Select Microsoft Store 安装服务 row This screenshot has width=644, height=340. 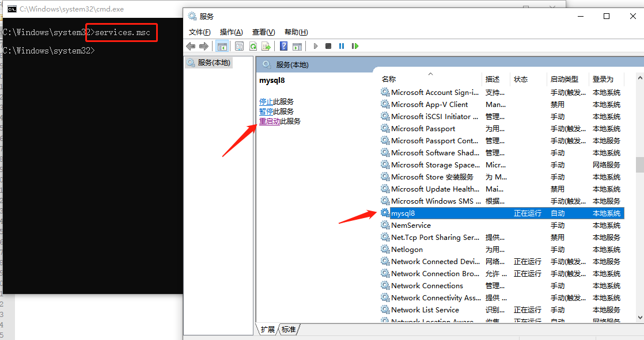pyautogui.click(x=502, y=177)
